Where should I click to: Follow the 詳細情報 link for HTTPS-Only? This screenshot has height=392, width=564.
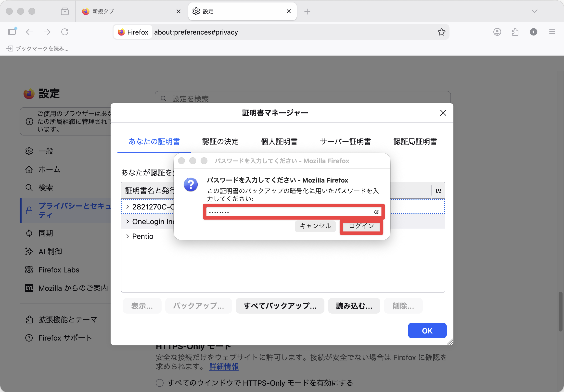tap(224, 367)
